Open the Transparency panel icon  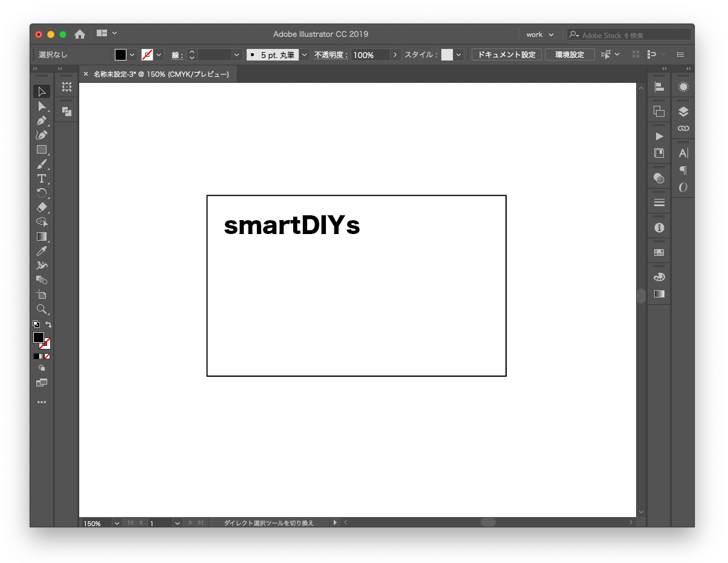(x=659, y=178)
